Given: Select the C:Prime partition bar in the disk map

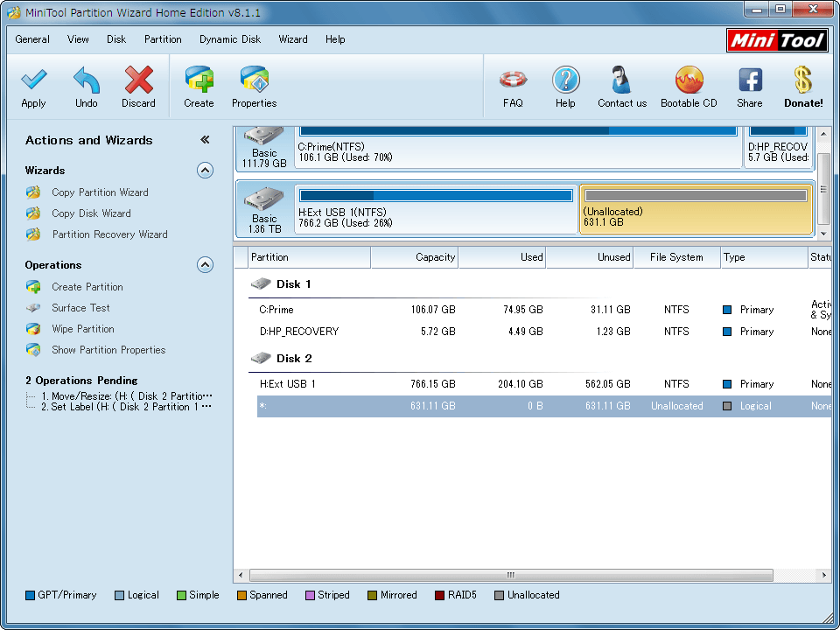Looking at the screenshot, I should pyautogui.click(x=518, y=147).
